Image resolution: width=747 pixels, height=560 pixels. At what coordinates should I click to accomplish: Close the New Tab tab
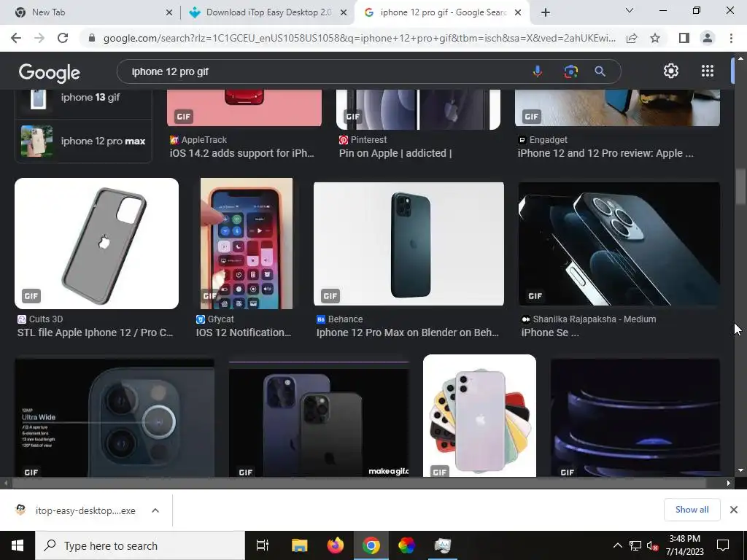pyautogui.click(x=169, y=12)
